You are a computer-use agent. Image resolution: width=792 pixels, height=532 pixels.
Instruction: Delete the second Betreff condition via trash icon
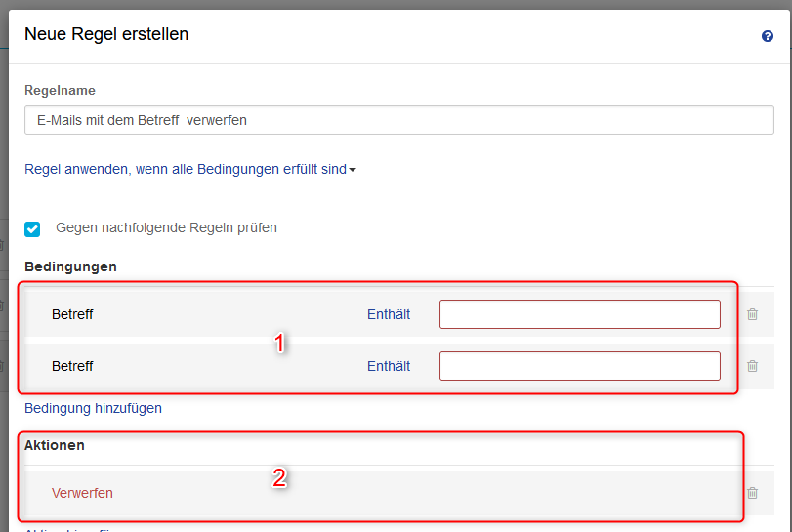pos(752,366)
